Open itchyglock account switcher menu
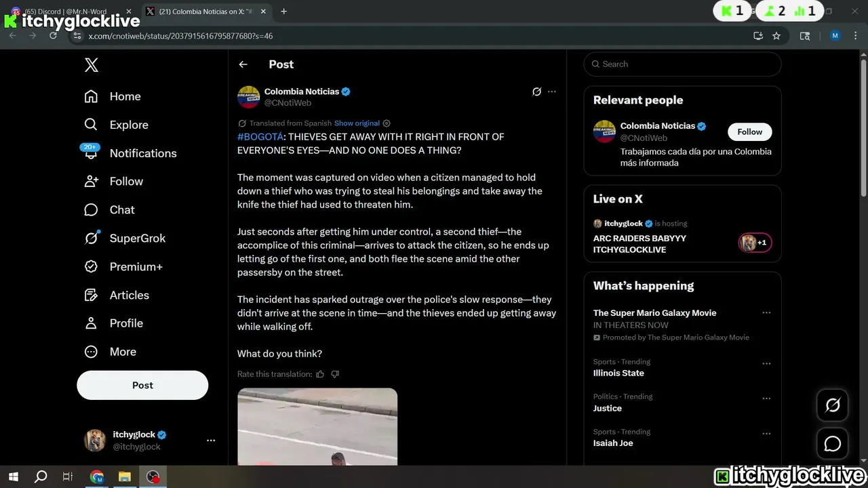 click(211, 441)
